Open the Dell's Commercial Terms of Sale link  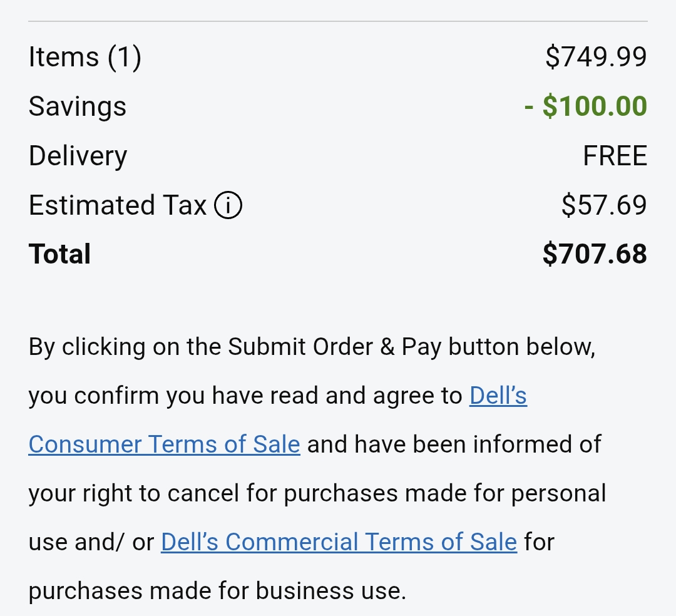click(339, 542)
